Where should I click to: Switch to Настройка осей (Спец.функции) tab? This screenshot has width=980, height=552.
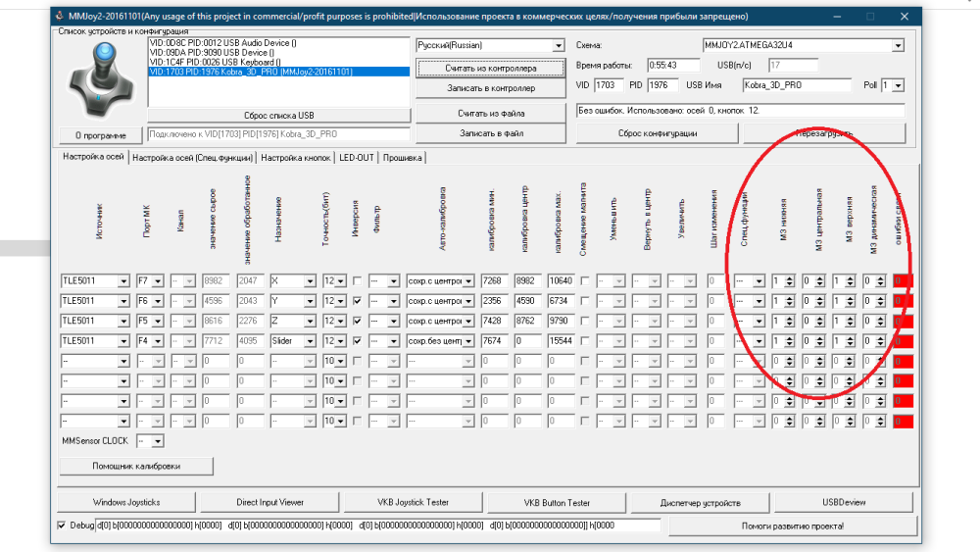click(x=192, y=158)
